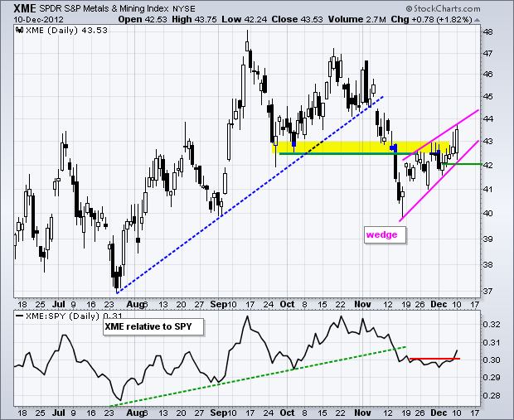Screen dimensions: 514x420
Task: Click the yellow resistance zone band
Action: (x=361, y=147)
